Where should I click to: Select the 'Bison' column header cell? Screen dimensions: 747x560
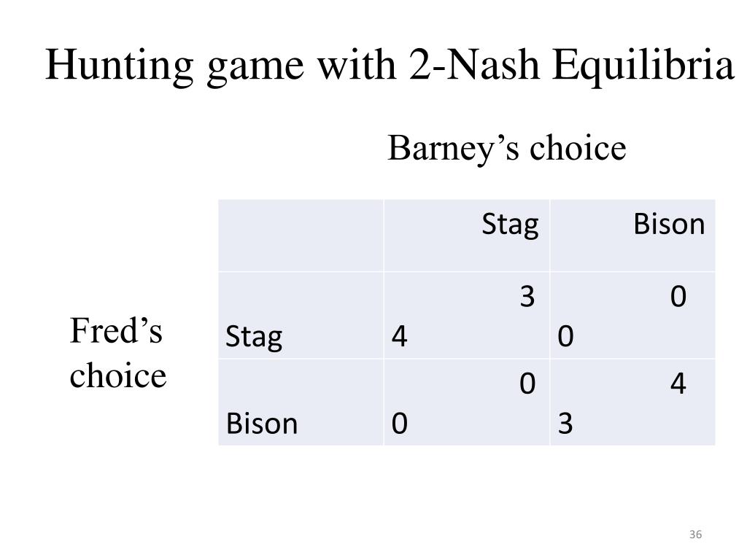[632, 236]
